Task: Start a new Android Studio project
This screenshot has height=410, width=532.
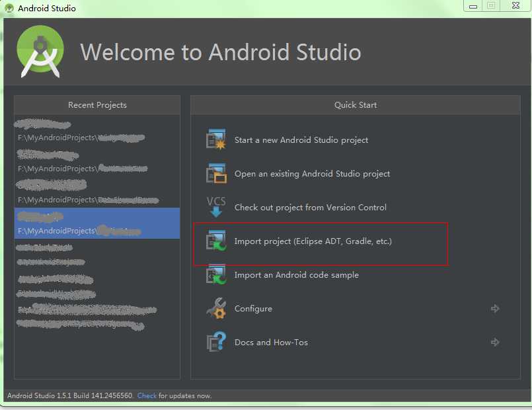Action: (301, 140)
